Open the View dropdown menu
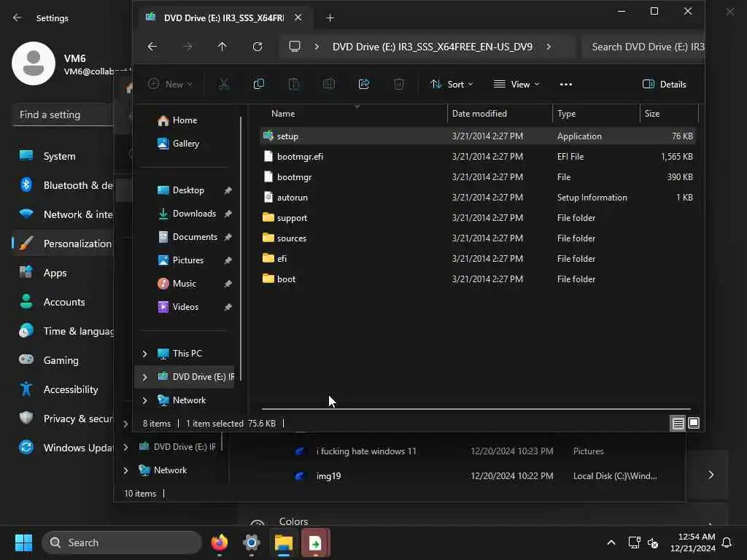Screen dimensions: 747x560 (x=516, y=85)
